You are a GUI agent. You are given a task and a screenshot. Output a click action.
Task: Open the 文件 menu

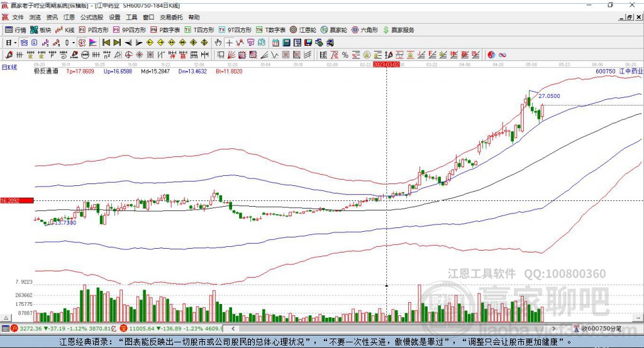[x=18, y=17]
